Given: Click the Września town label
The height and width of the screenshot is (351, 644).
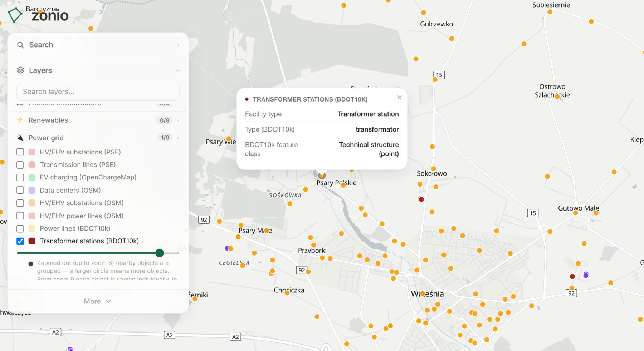Looking at the screenshot, I should 427,294.
